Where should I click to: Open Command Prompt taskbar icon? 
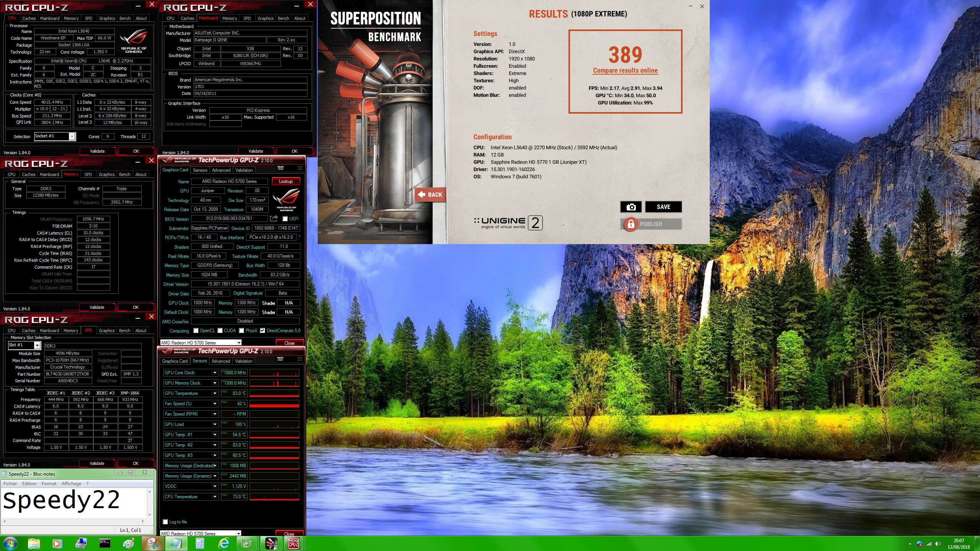point(105,543)
